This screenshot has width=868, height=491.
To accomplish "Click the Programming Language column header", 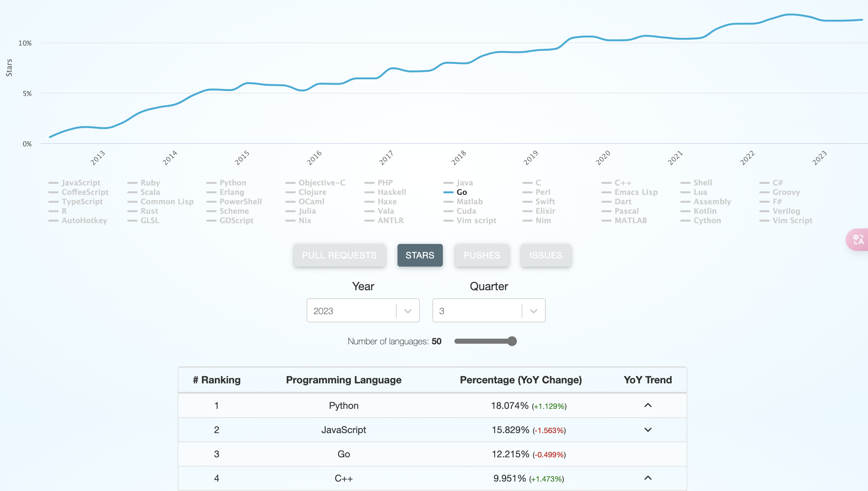I will click(x=344, y=380).
